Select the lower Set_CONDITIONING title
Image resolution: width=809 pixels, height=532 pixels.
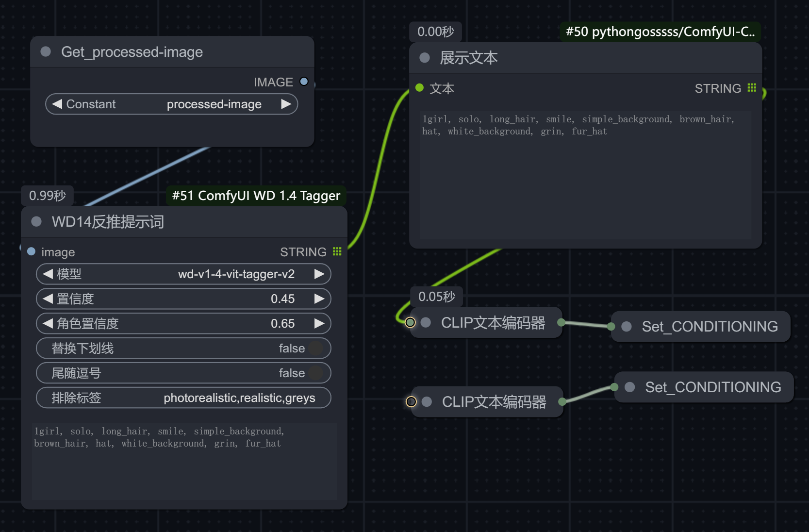(x=713, y=387)
